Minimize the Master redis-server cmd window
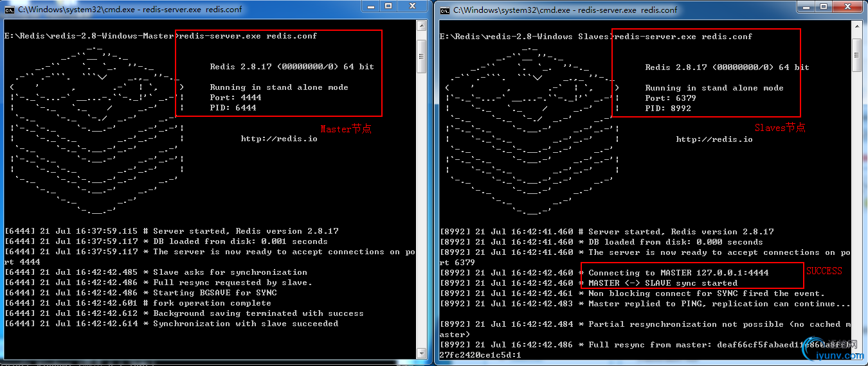Viewport: 868px width, 366px height. tap(372, 6)
